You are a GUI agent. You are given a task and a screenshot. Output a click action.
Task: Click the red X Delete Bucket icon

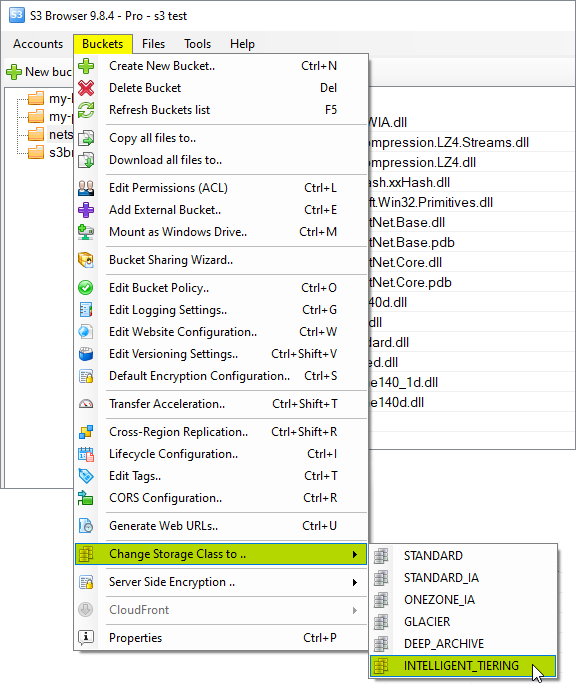86,88
